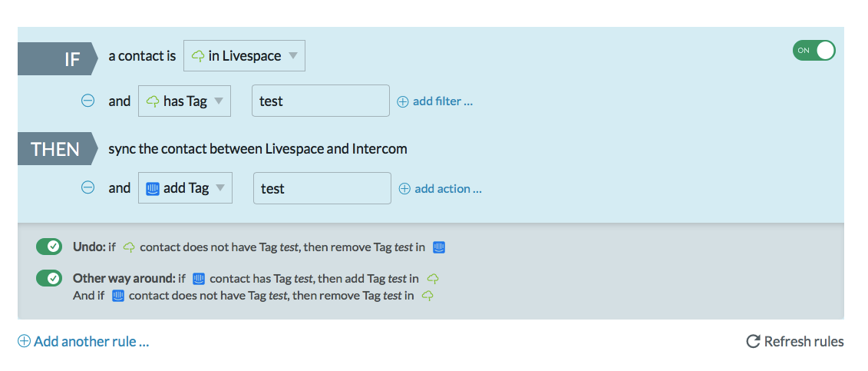Disable the Undo rule toggle
Image resolution: width=868 pixels, height=371 pixels.
[x=49, y=247]
